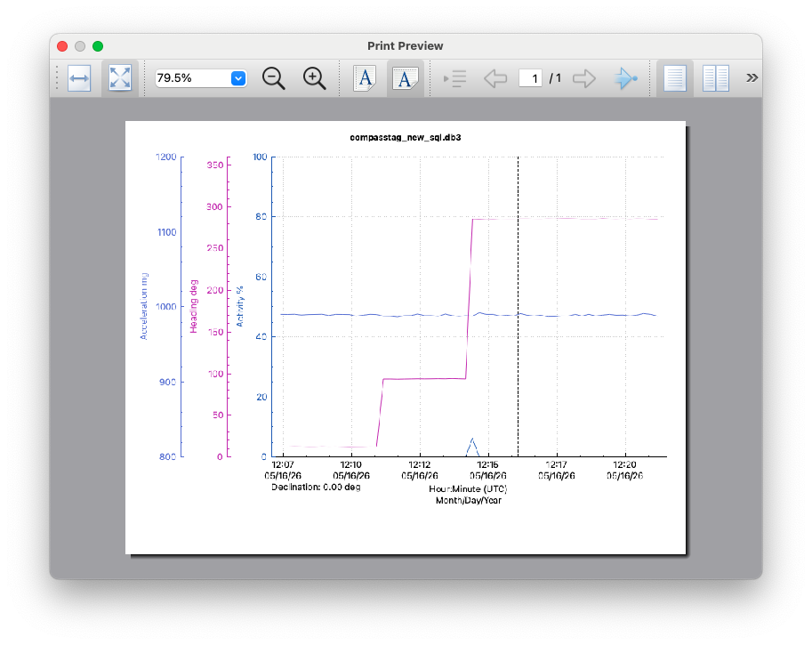The image size is (812, 645).
Task: Click the green full-screen window button
Action: [98, 46]
